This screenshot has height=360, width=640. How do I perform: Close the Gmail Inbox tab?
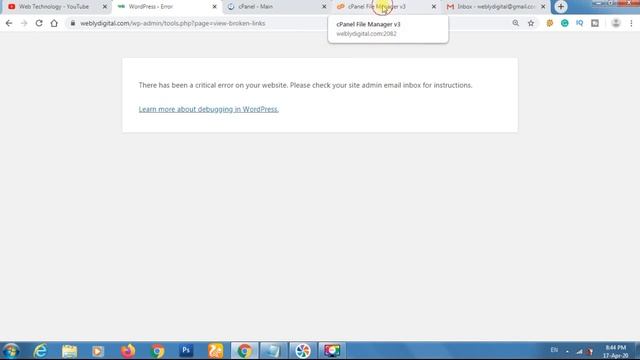pos(543,7)
